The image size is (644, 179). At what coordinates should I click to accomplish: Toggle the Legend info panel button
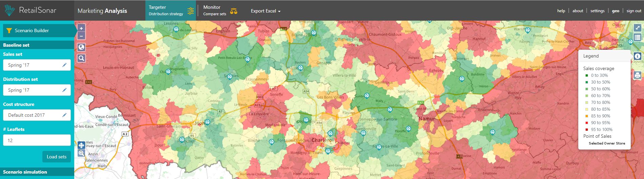[637, 56]
